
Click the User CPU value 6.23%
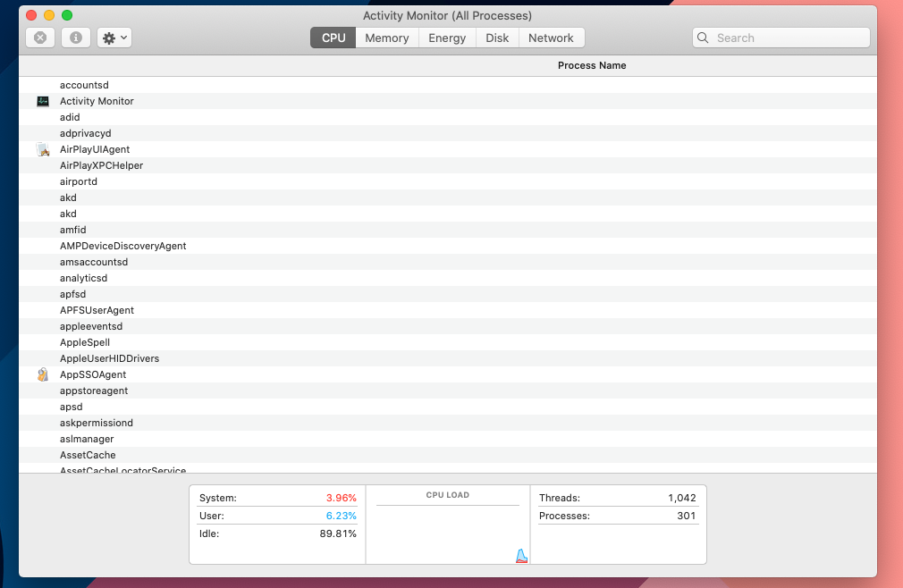pos(341,517)
